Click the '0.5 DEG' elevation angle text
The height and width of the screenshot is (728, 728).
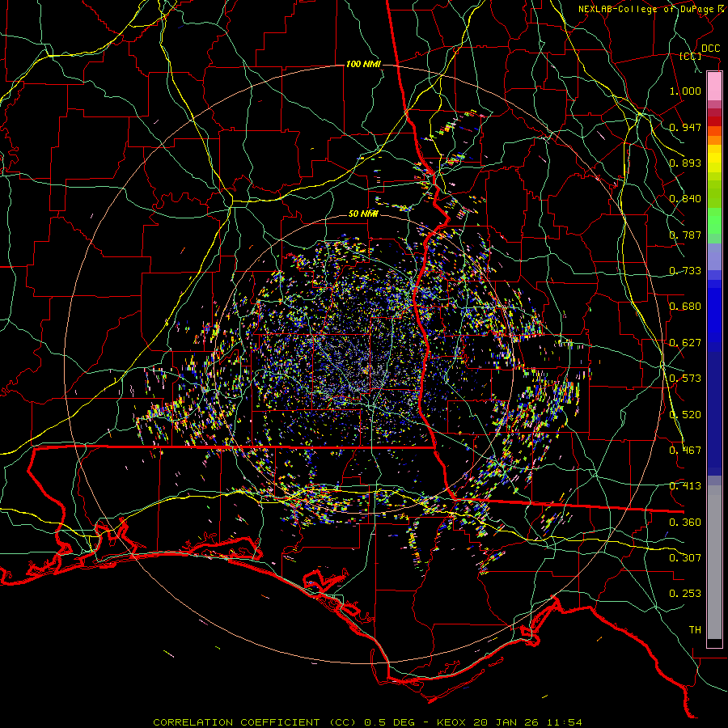pyautogui.click(x=388, y=722)
